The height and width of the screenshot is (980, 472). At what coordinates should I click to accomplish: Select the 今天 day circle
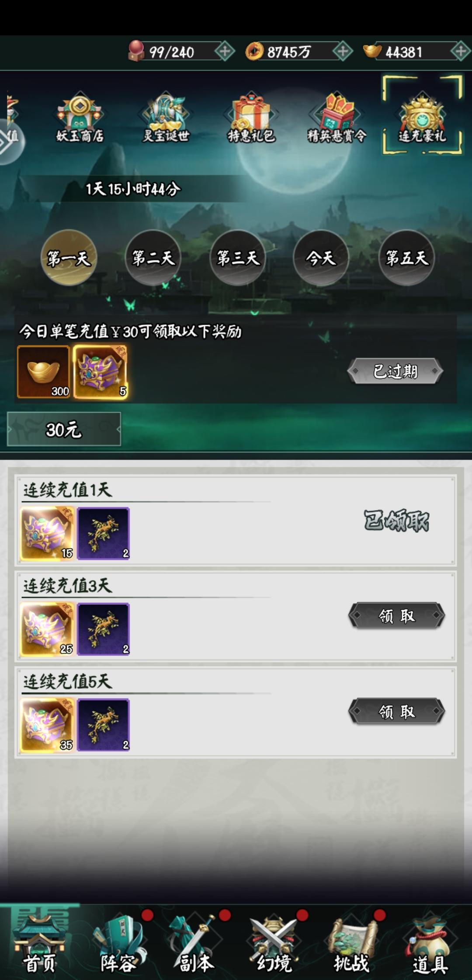(x=321, y=258)
